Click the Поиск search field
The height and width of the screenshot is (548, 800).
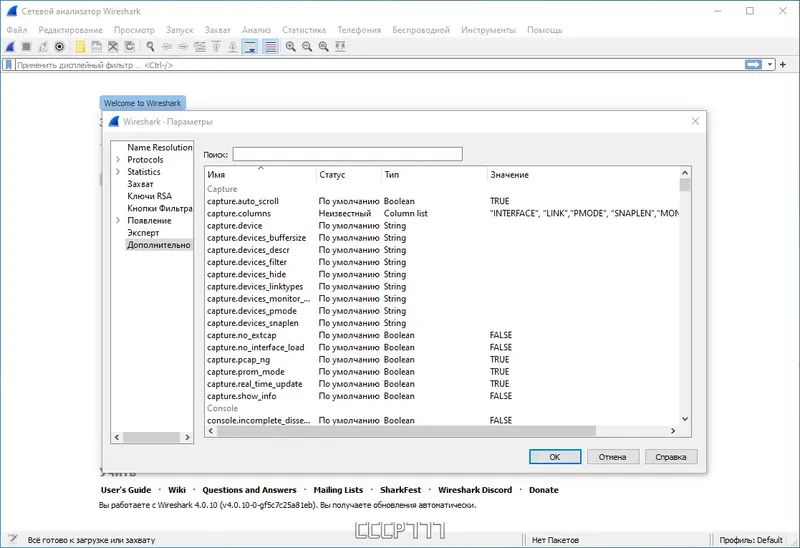click(347, 154)
